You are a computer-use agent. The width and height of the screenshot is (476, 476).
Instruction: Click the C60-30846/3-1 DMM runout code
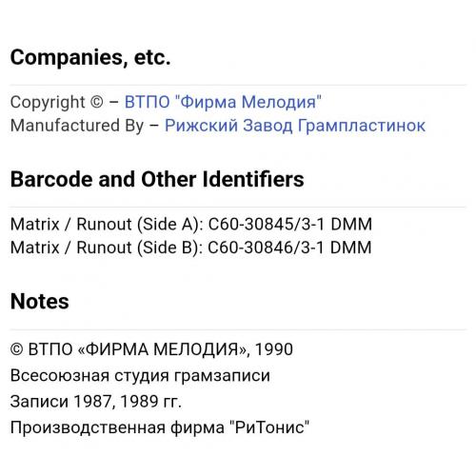pos(289,248)
